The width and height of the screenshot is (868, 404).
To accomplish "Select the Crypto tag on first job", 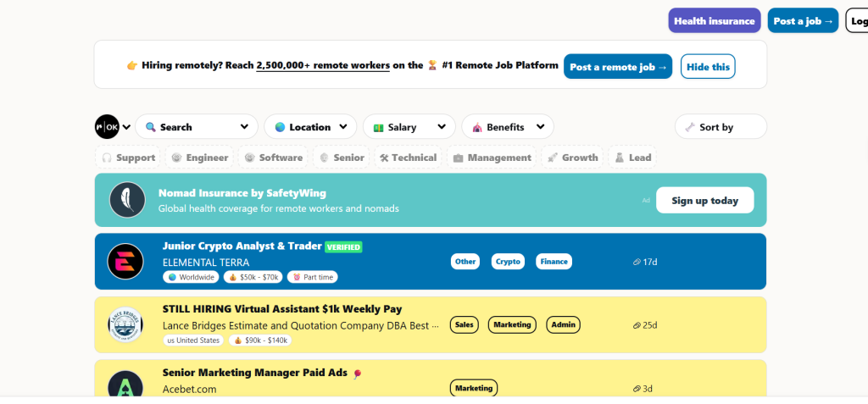I will [x=508, y=262].
